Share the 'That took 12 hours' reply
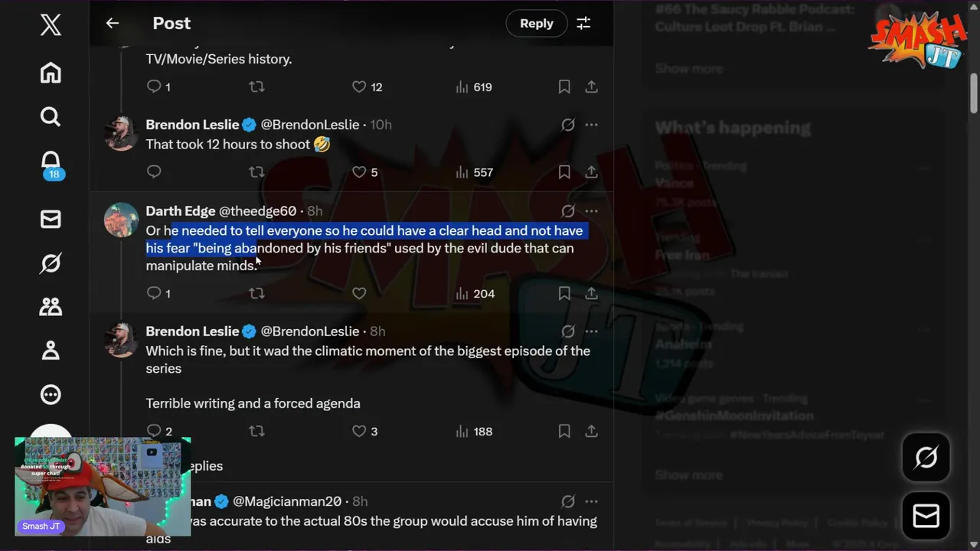Image resolution: width=980 pixels, height=551 pixels. pos(591,172)
